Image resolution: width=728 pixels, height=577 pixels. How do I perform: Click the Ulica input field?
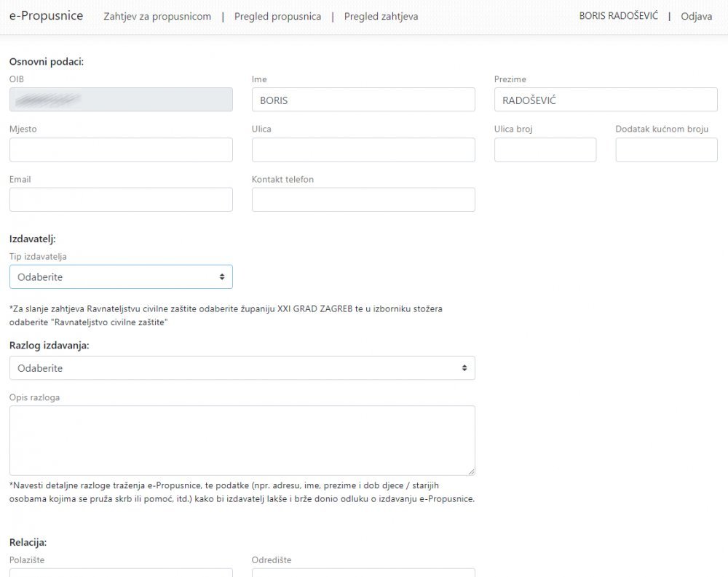(363, 149)
